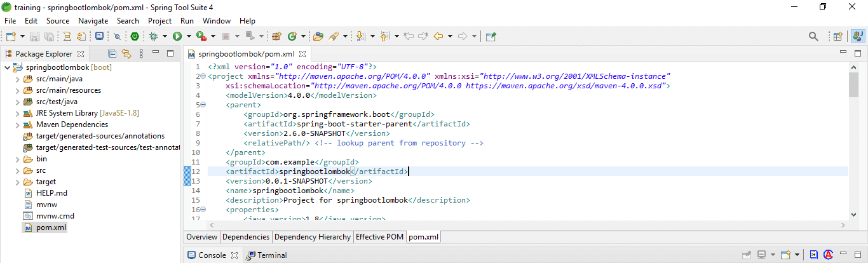This screenshot has height=263, width=868.
Task: Click the Save All toolbar icon
Action: click(48, 37)
